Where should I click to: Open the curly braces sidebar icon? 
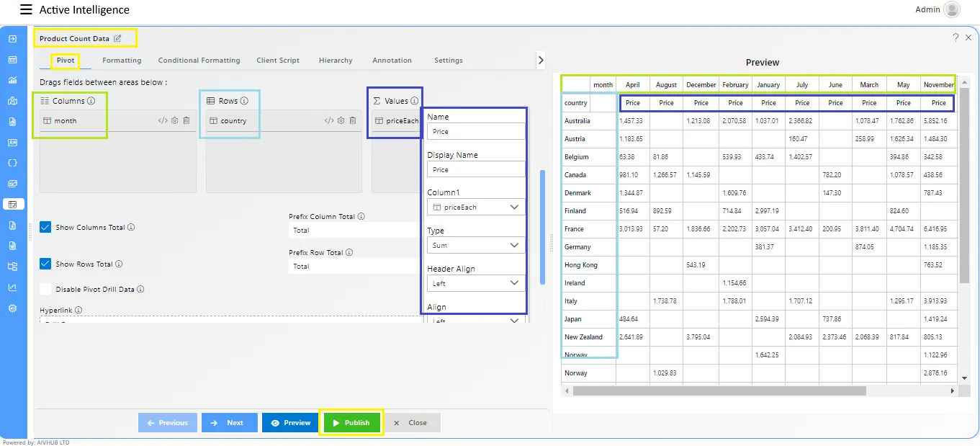tap(12, 163)
